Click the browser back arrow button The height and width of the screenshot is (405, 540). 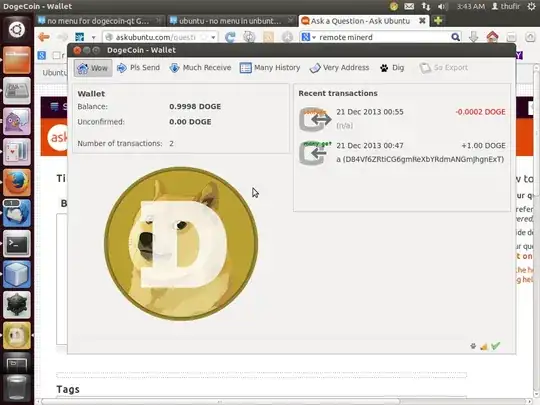tap(44, 37)
